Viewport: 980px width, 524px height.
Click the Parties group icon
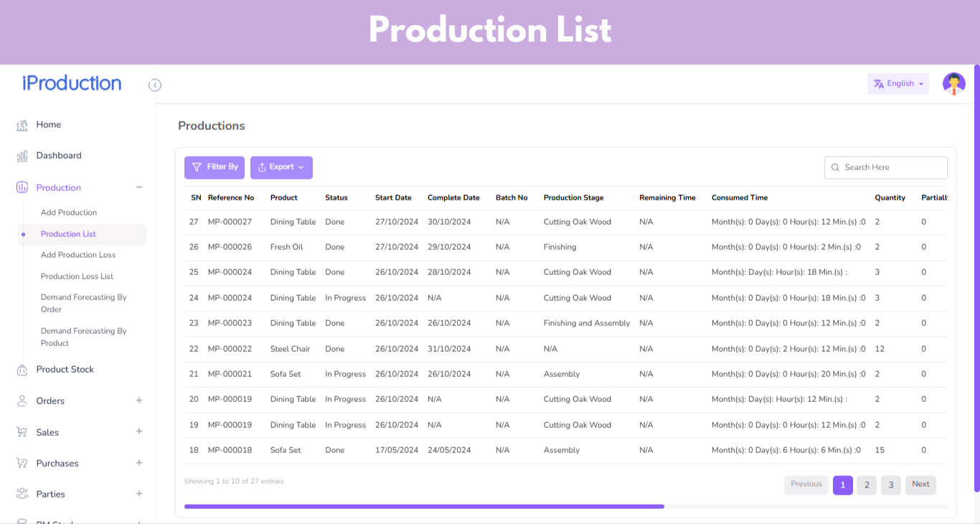pyautogui.click(x=22, y=494)
